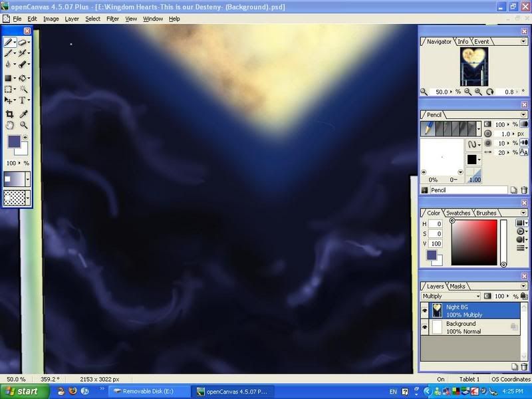The width and height of the screenshot is (532, 399).
Task: Toggle the text anti-alias AA button
Action: click(x=524, y=152)
